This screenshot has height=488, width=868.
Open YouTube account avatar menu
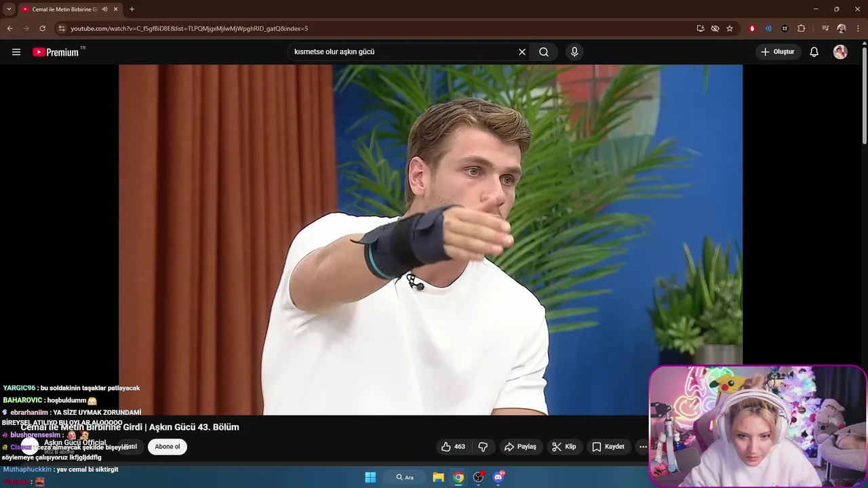click(x=840, y=52)
